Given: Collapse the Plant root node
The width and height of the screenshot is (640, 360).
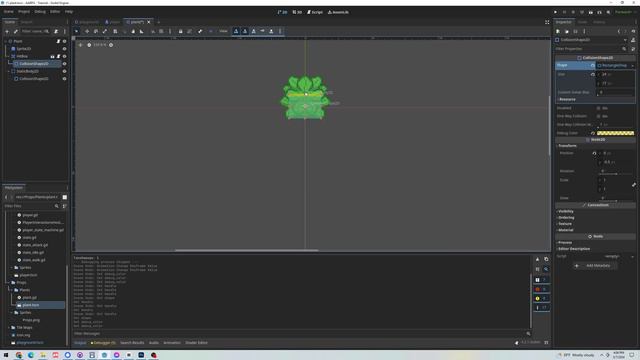Looking at the screenshot, I should (5, 41).
